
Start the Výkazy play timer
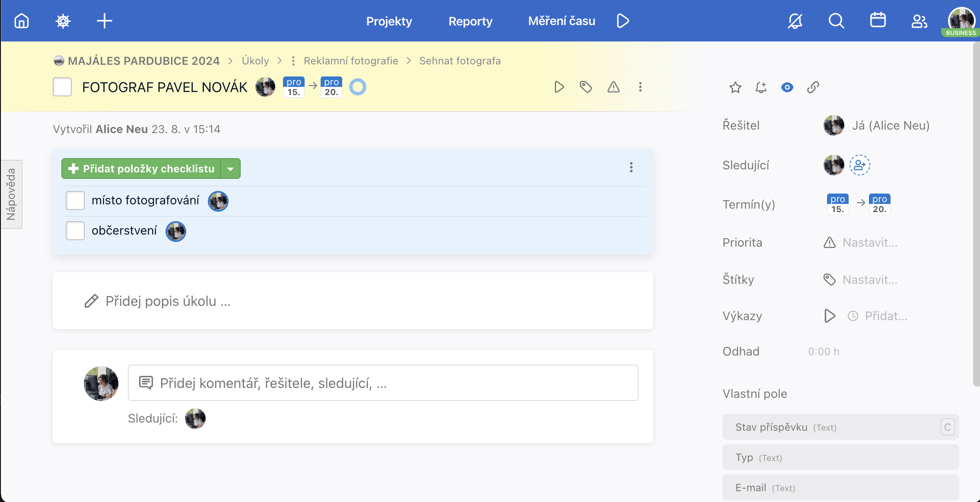[830, 316]
